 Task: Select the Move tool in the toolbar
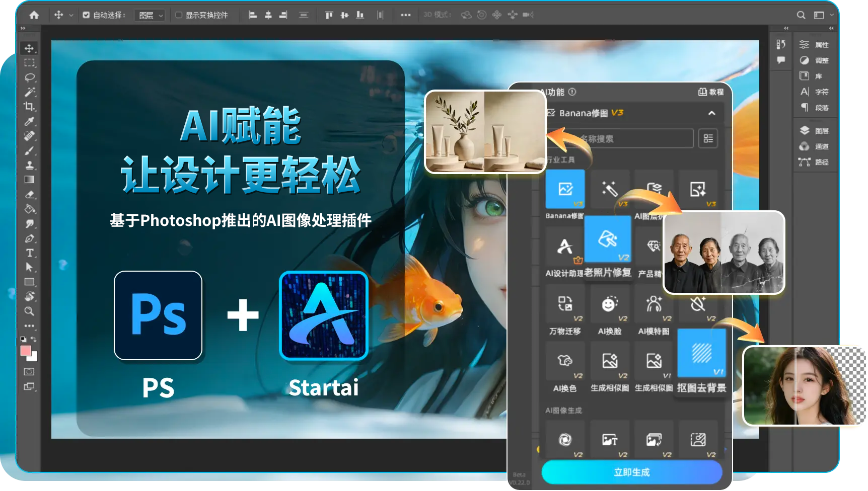[x=30, y=49]
